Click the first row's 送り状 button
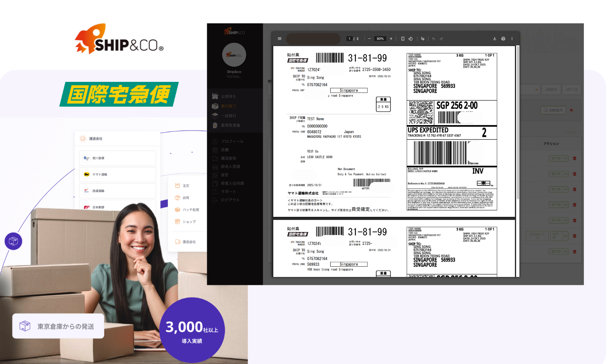 tap(556, 158)
